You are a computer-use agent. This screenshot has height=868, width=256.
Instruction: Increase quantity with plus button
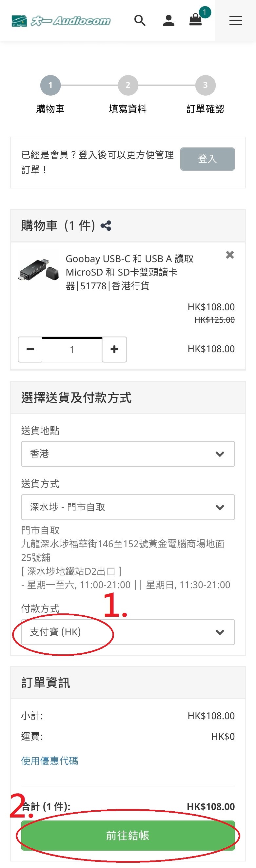(114, 349)
